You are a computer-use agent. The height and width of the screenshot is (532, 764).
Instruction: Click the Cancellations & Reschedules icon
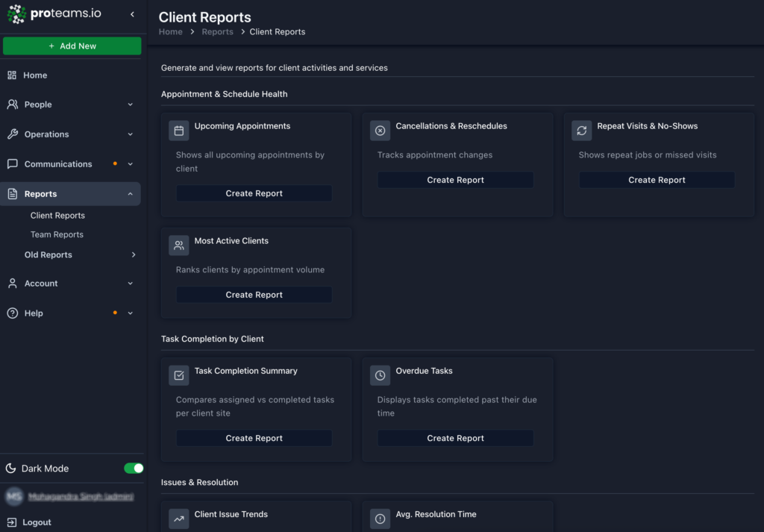[380, 130]
